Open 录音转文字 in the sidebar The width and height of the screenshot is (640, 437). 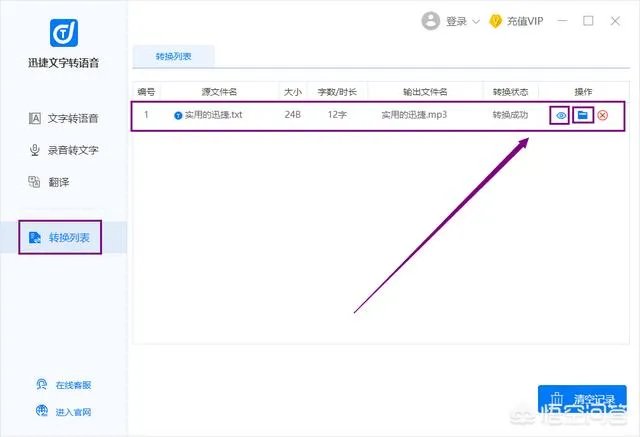(64, 150)
